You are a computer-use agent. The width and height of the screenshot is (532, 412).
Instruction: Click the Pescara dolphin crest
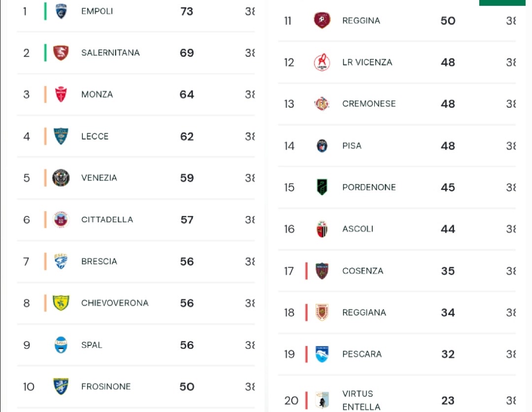click(322, 354)
